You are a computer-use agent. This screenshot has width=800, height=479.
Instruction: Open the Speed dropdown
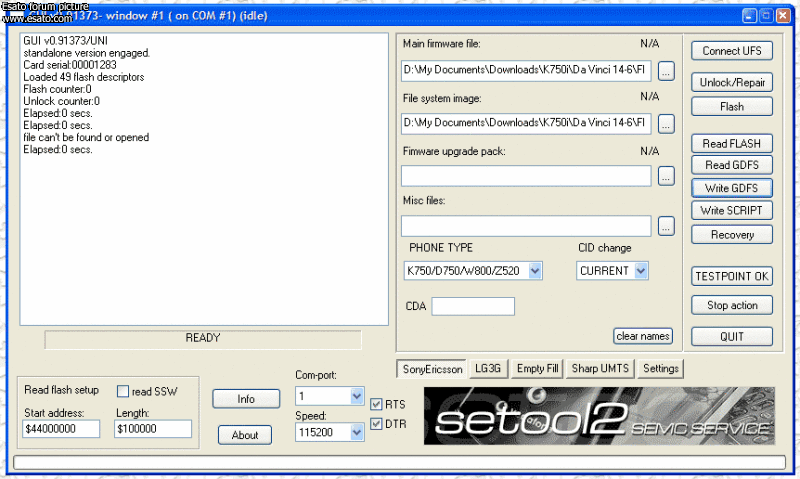point(357,433)
